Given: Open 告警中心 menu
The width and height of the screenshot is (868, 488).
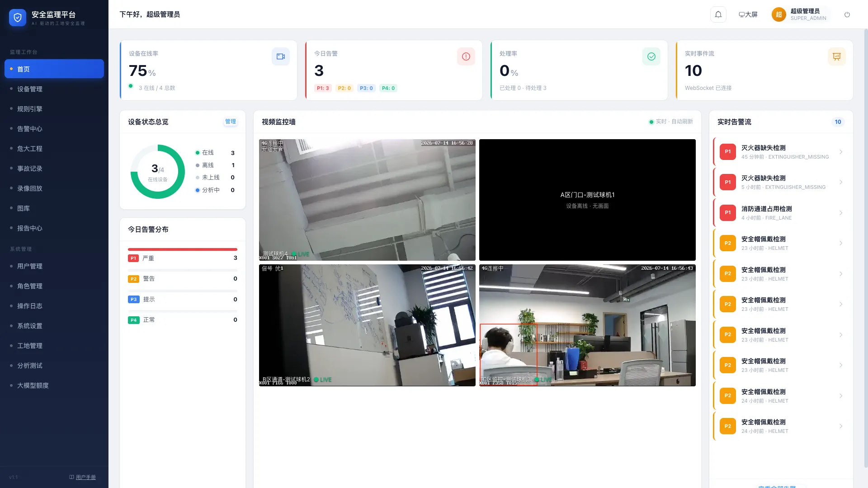Looking at the screenshot, I should pyautogui.click(x=54, y=129).
